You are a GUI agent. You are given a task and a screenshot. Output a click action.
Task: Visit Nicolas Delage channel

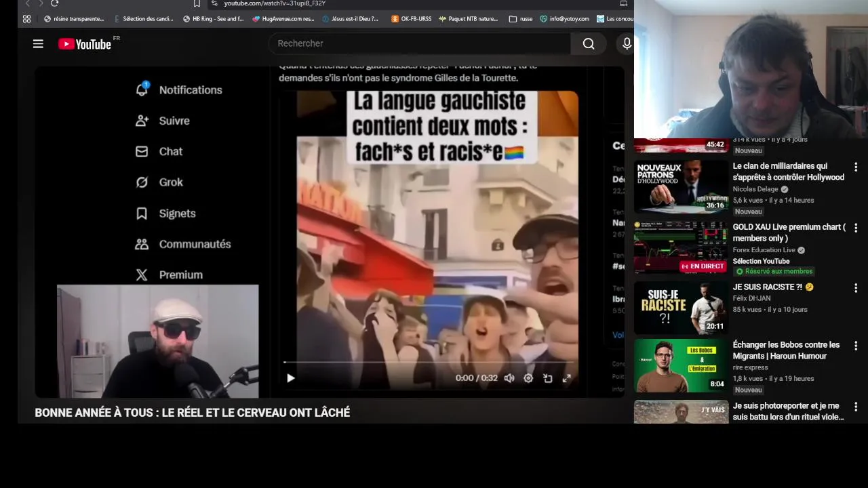(x=755, y=189)
